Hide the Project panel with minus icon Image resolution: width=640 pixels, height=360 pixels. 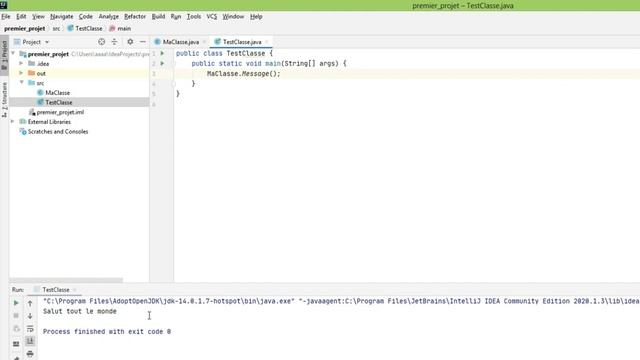142,42
